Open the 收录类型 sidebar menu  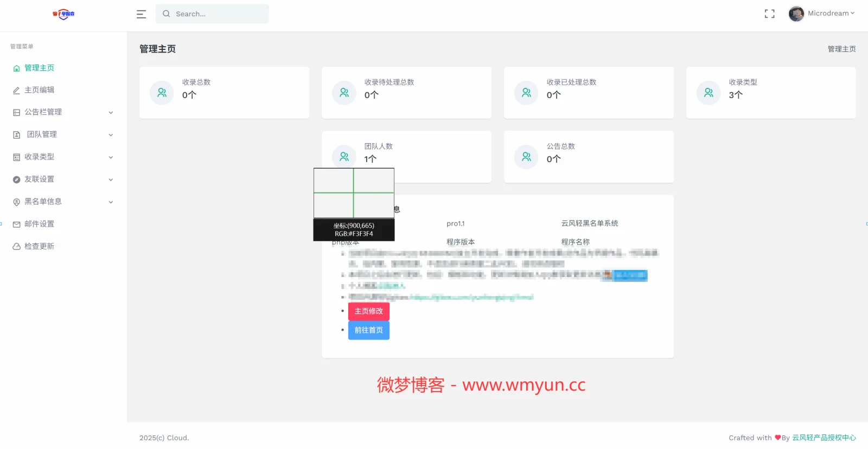click(x=63, y=157)
